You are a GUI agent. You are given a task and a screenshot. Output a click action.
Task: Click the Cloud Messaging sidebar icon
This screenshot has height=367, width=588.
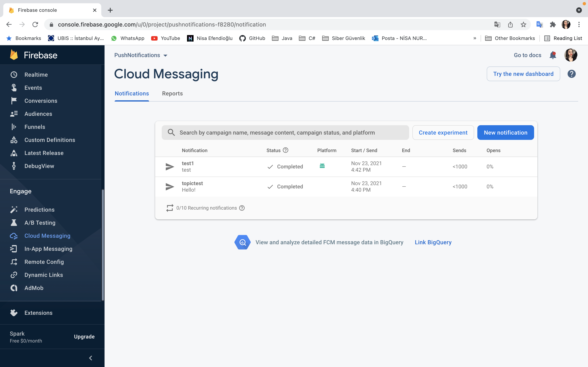coord(13,235)
